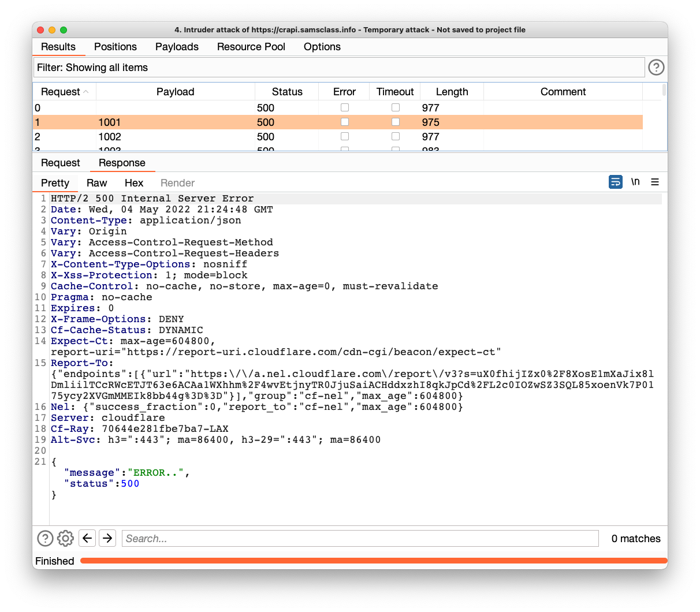The image size is (700, 612).
Task: Toggle the show non-printable \n characters button
Action: point(635,182)
